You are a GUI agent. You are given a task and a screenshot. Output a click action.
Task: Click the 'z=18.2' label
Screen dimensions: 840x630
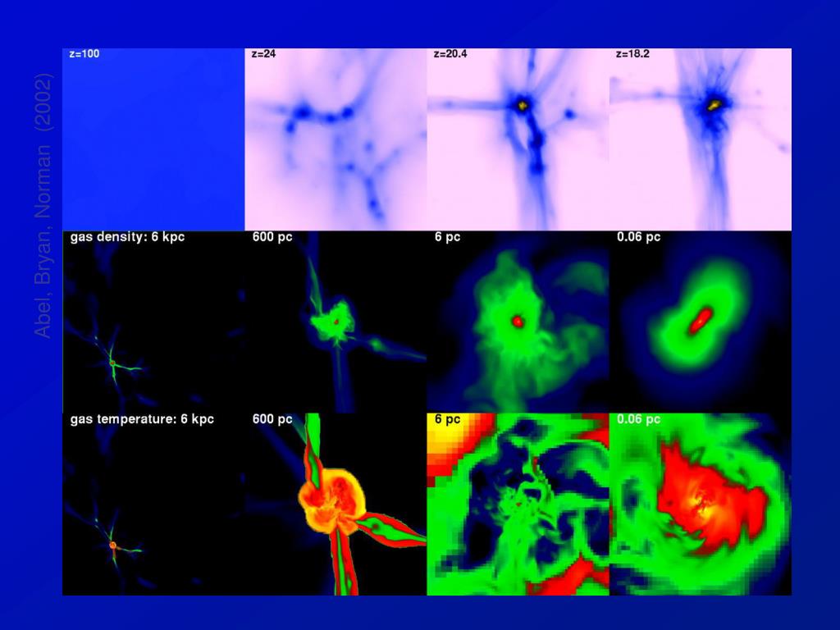point(632,53)
